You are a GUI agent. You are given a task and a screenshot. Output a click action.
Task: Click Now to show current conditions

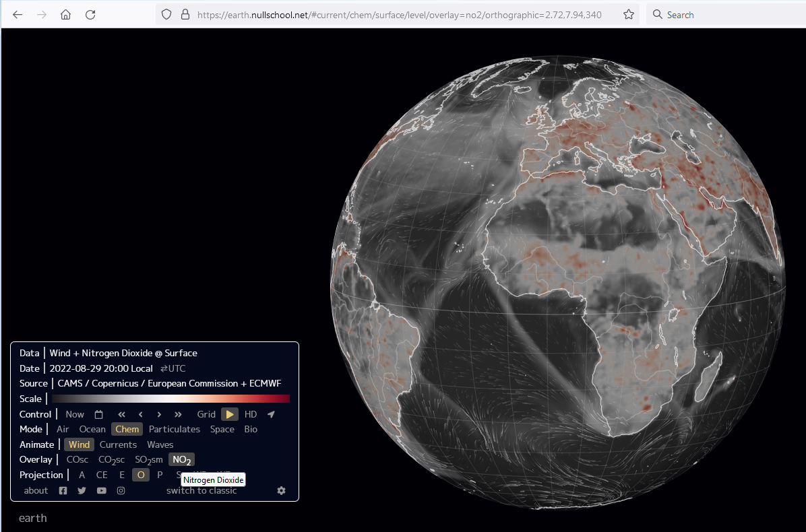coord(75,414)
